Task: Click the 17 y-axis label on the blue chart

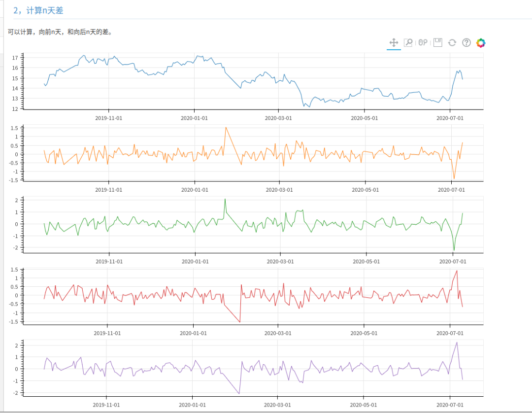Action: (15, 58)
